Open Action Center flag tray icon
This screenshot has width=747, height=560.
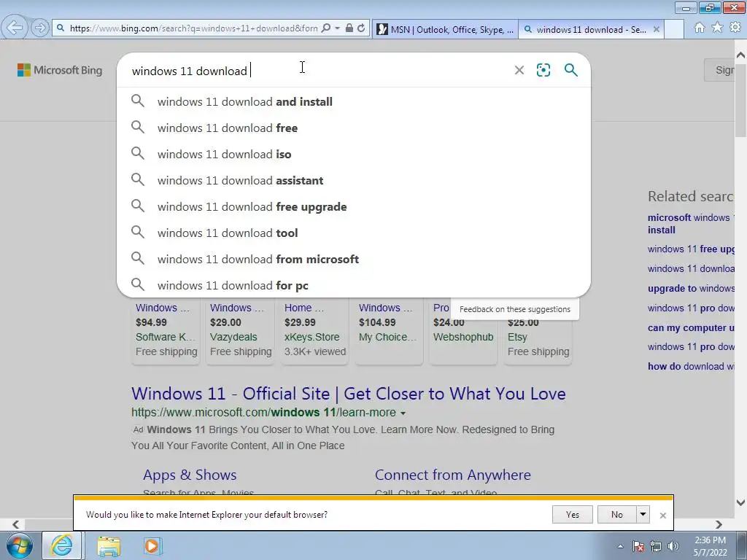[638, 546]
